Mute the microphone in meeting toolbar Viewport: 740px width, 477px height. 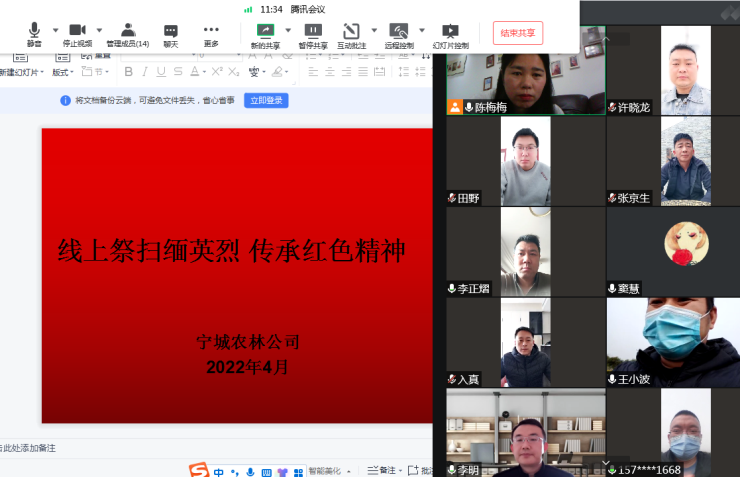coord(34,33)
